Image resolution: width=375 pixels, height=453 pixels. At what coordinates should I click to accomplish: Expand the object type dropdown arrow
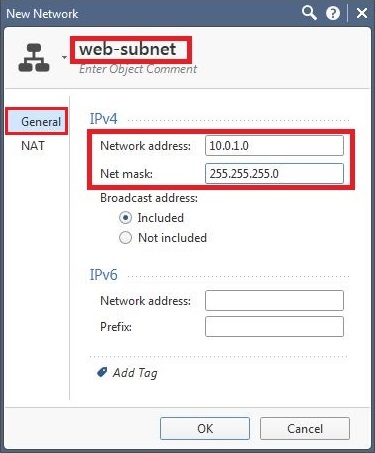coord(64,57)
